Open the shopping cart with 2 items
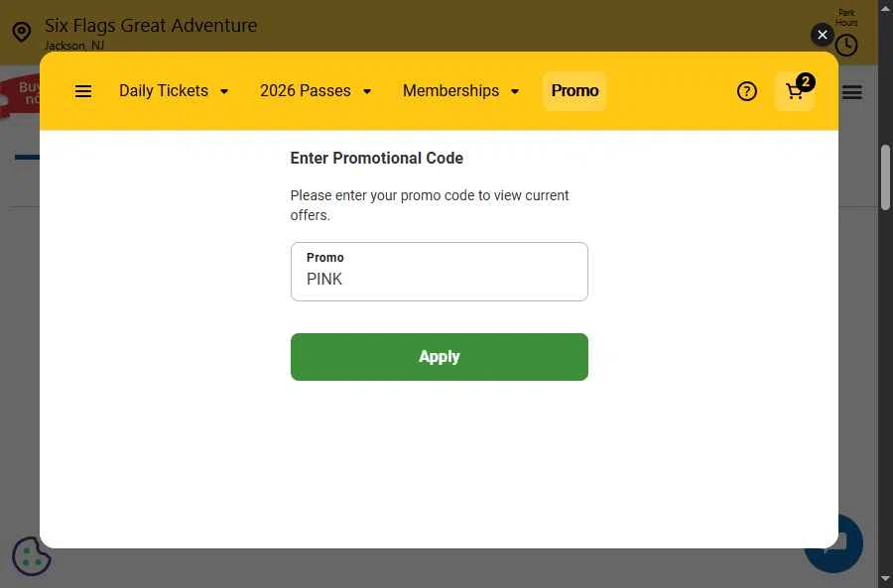The height and width of the screenshot is (588, 893). tap(795, 91)
